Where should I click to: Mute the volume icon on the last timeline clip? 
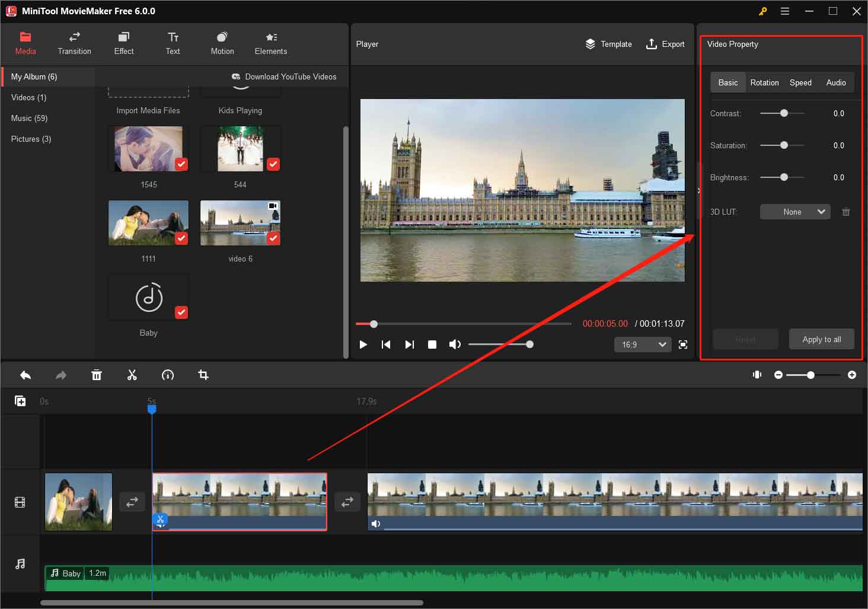pos(376,524)
